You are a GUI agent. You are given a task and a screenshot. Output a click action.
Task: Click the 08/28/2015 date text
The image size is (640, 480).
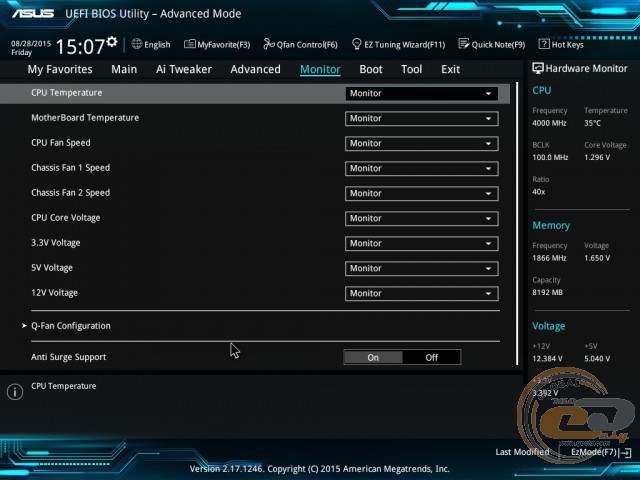pyautogui.click(x=31, y=43)
